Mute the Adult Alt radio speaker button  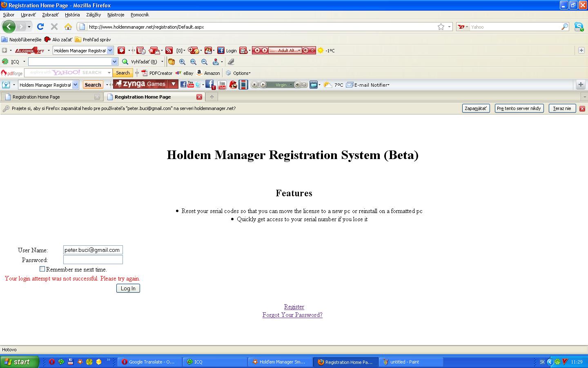(x=306, y=51)
